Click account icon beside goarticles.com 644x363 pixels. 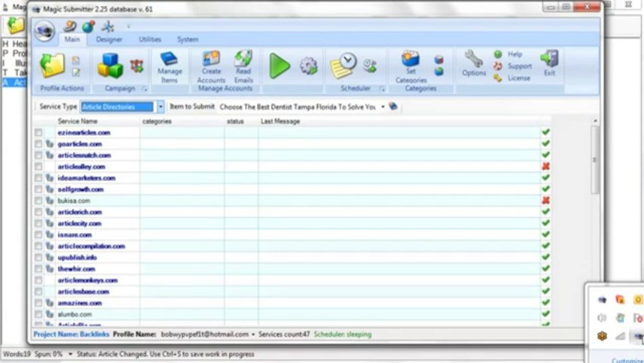[x=49, y=144]
